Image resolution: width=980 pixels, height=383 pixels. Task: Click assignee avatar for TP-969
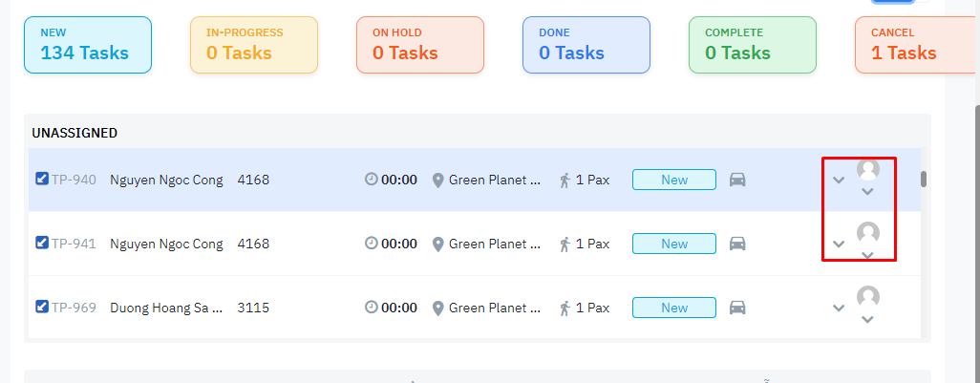(x=868, y=297)
